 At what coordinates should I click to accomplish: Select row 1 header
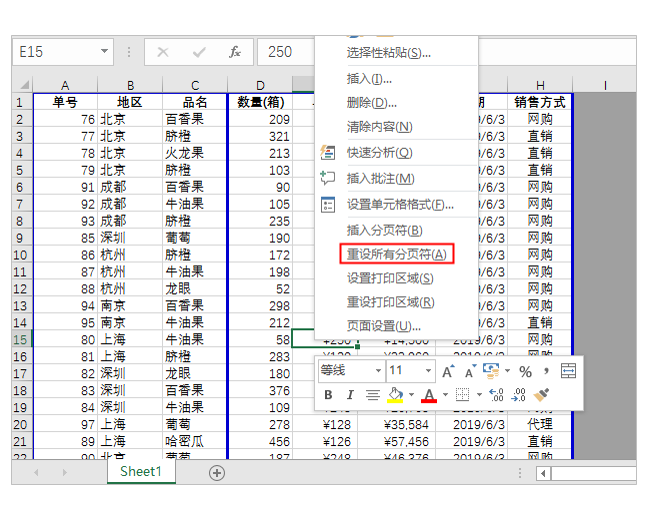[x=21, y=102]
